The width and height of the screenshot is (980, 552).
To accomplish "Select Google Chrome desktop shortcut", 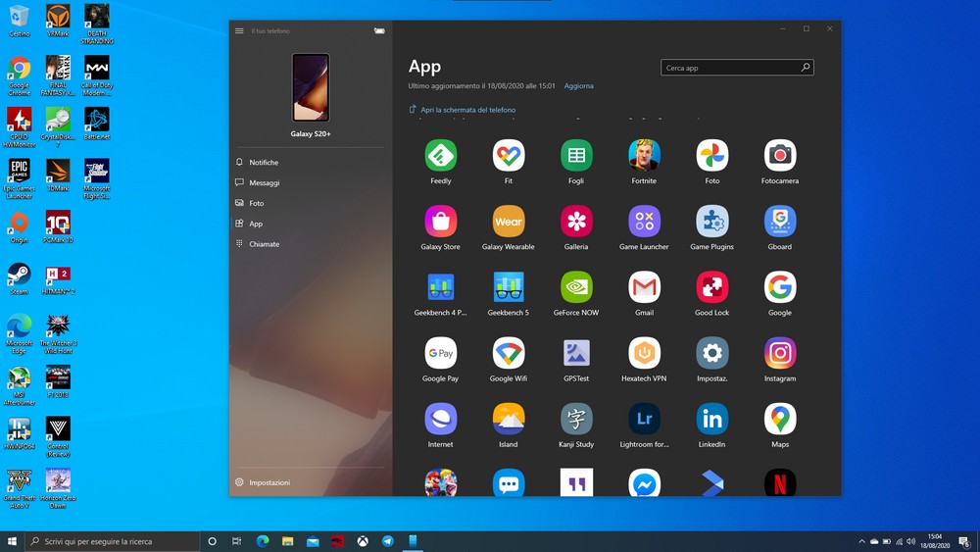I will pyautogui.click(x=20, y=76).
